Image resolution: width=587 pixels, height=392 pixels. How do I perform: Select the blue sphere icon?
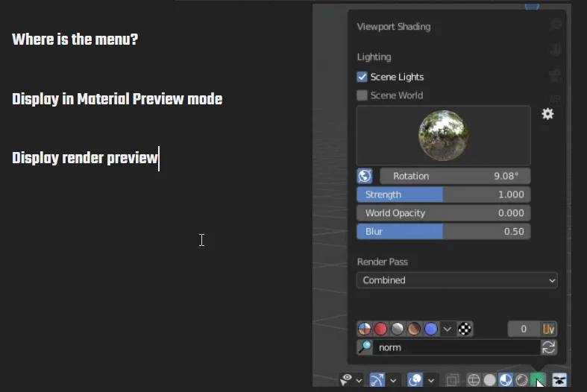pos(431,329)
